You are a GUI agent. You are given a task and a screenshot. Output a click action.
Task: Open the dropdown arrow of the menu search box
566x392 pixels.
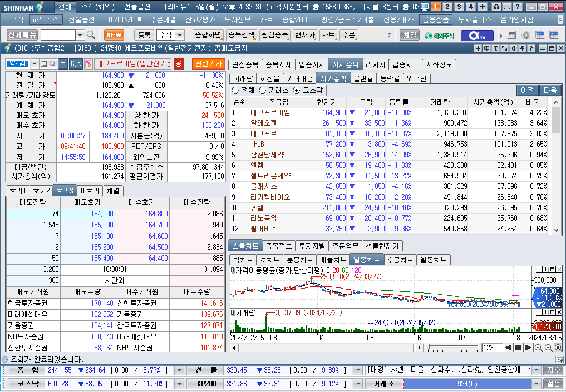point(80,35)
